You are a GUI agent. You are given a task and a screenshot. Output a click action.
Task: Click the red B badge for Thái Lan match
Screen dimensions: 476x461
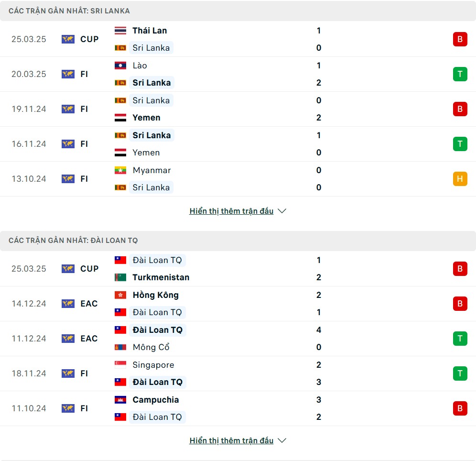[x=460, y=39]
